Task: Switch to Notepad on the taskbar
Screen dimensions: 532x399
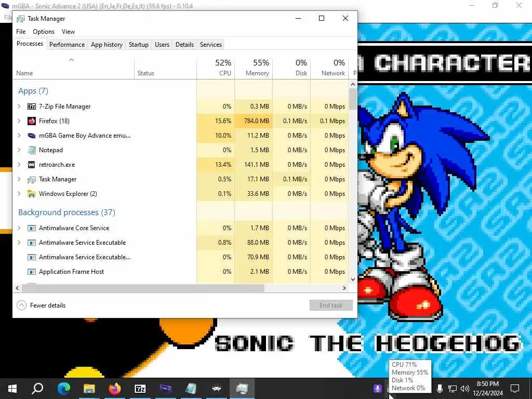Action: tap(191, 389)
